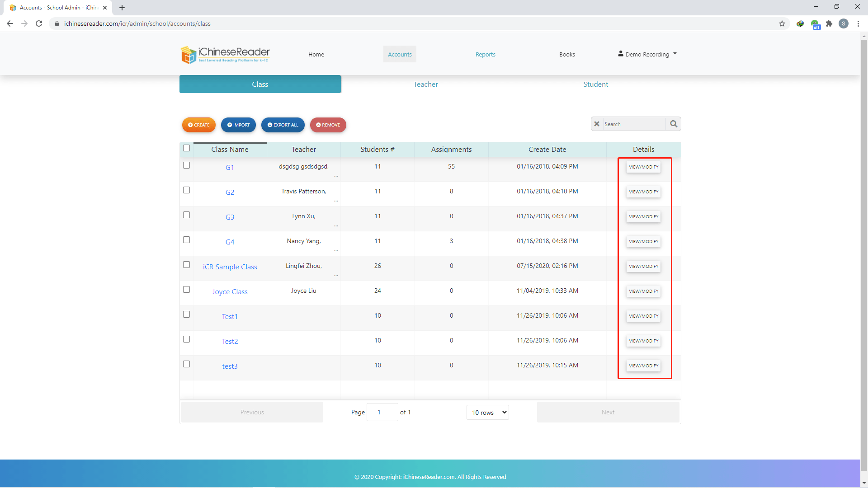
Task: Click the page number input field
Action: [x=382, y=412]
